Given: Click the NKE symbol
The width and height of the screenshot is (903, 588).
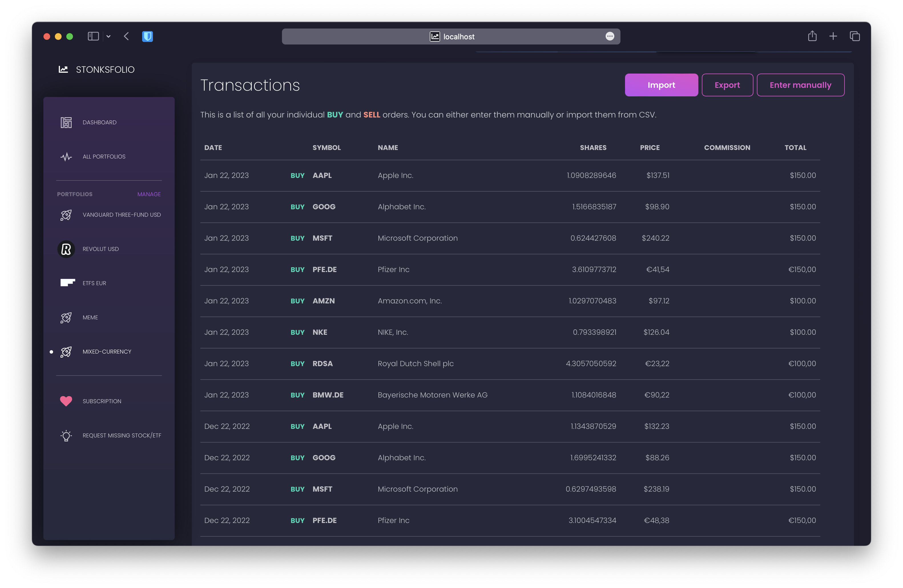Looking at the screenshot, I should (320, 332).
